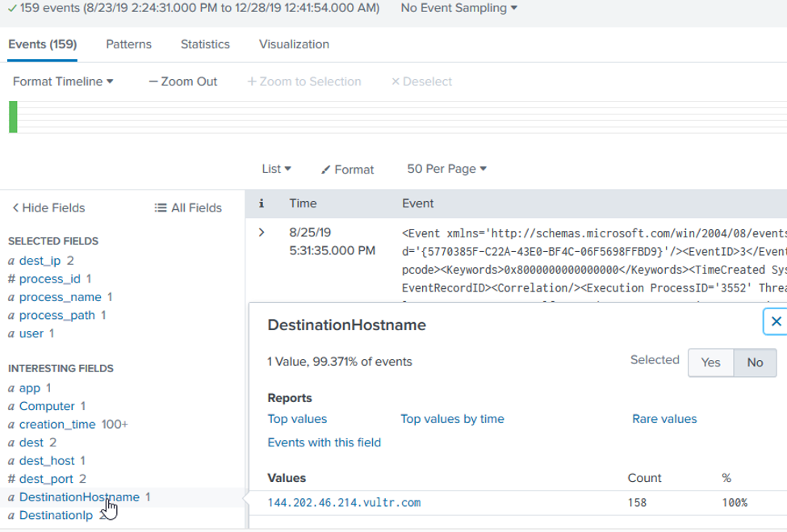Open 50 Per Page dropdown
This screenshot has height=532, width=787.
[446, 169]
